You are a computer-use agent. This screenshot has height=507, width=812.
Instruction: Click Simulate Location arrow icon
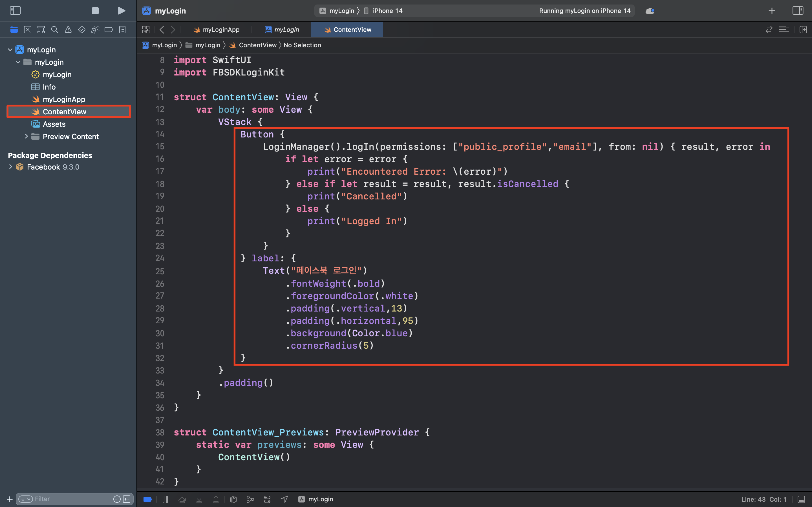coord(284,499)
